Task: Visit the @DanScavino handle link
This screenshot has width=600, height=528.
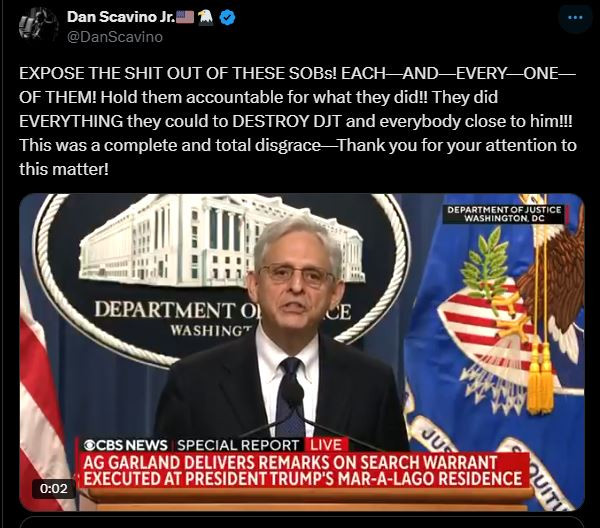Action: pos(115,37)
